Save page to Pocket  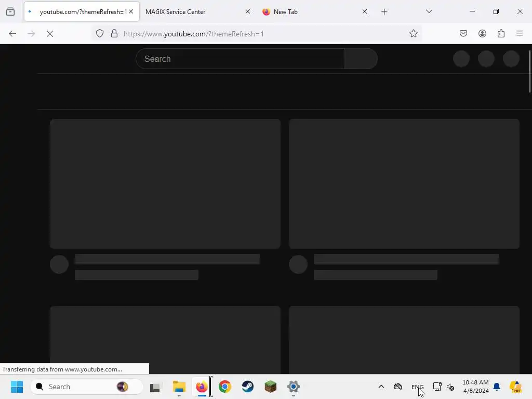pos(463,34)
